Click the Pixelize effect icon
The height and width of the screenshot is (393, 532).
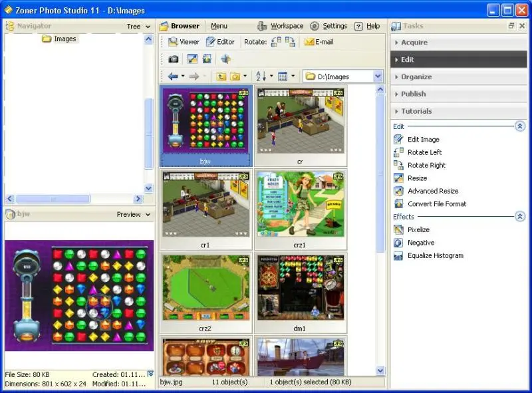(x=398, y=230)
